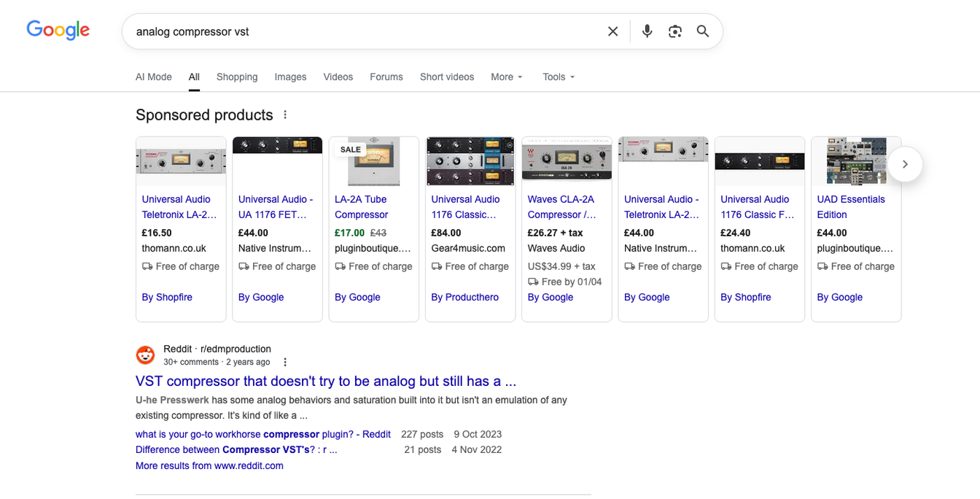980x499 pixels.
Task: Switch to AI Mode tab
Action: click(154, 77)
